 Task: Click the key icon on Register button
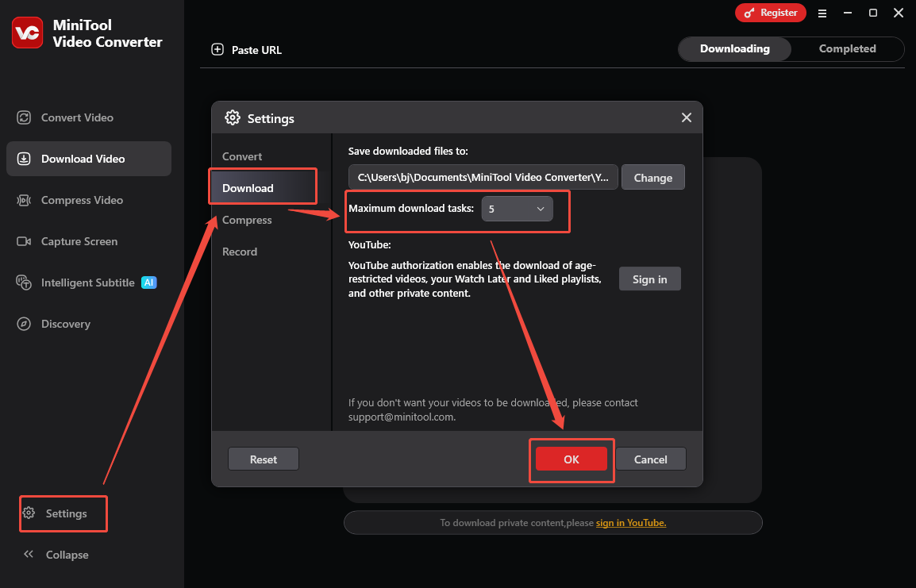pyautogui.click(x=749, y=13)
